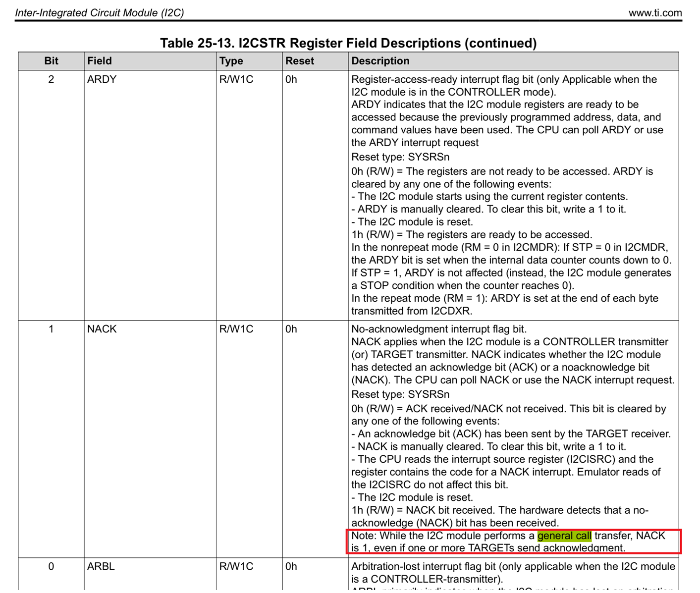The width and height of the screenshot is (700, 593).
Task: Select bit number "2" in the Bit column
Action: pyautogui.click(x=51, y=79)
